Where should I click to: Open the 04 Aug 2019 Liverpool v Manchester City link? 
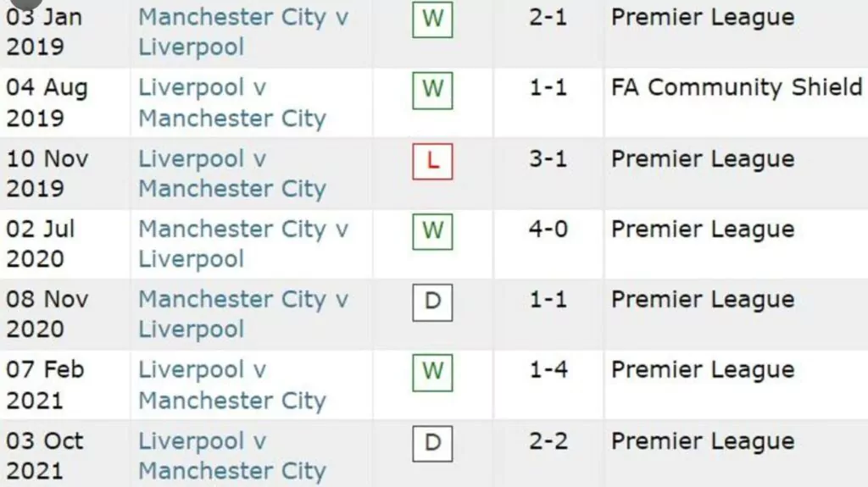coord(232,103)
